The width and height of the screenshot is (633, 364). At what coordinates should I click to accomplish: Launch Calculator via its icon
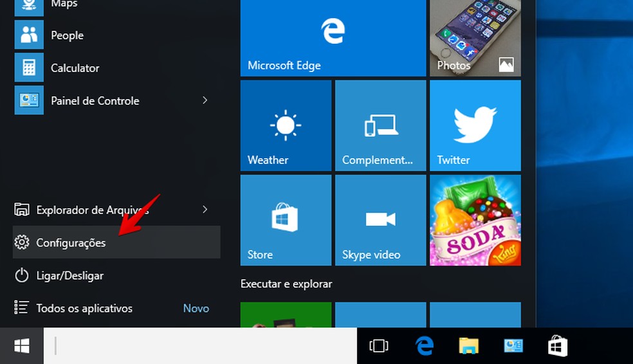click(x=29, y=68)
